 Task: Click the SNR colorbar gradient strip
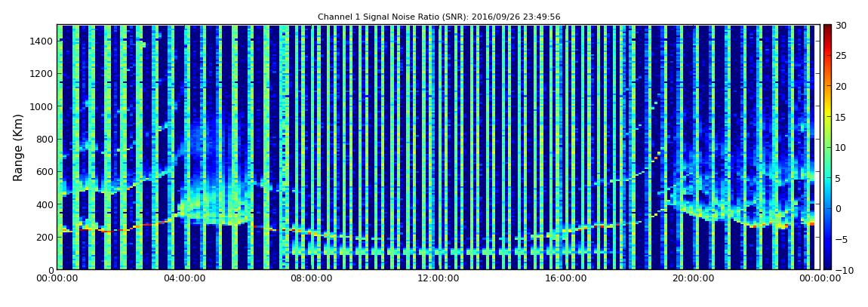(x=827, y=147)
